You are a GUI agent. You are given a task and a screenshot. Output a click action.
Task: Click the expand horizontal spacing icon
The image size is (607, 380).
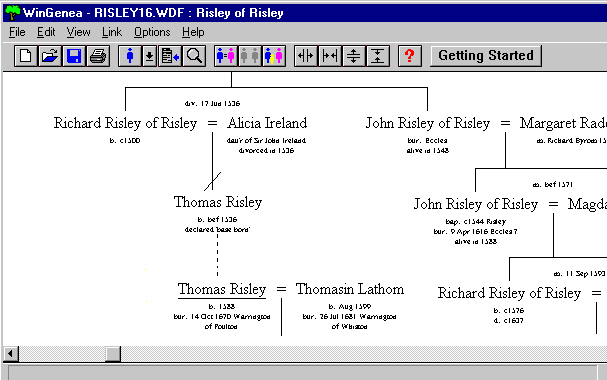pos(306,56)
